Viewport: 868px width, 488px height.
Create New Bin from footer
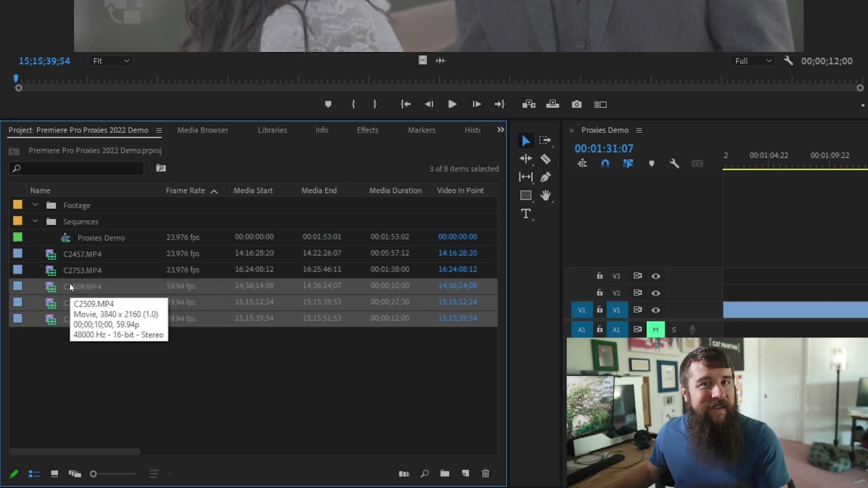point(445,474)
